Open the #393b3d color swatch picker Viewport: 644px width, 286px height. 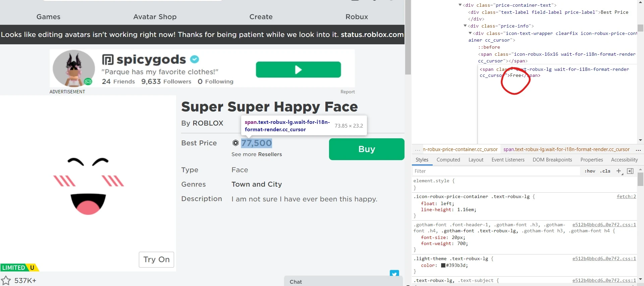coord(443,266)
